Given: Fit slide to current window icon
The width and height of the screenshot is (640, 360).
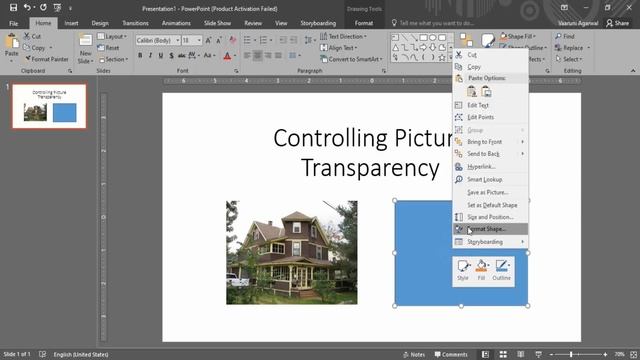Looking at the screenshot, I should click(633, 354).
